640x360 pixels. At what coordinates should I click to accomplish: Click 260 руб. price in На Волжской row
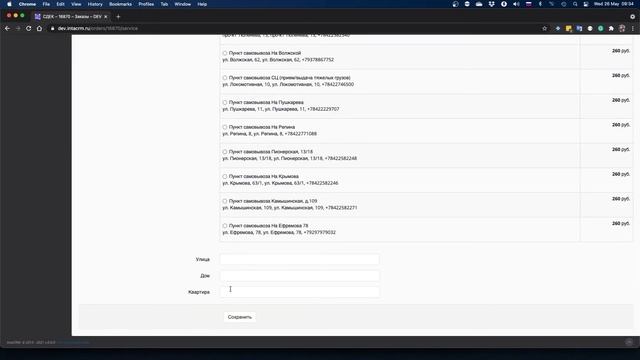621,51
